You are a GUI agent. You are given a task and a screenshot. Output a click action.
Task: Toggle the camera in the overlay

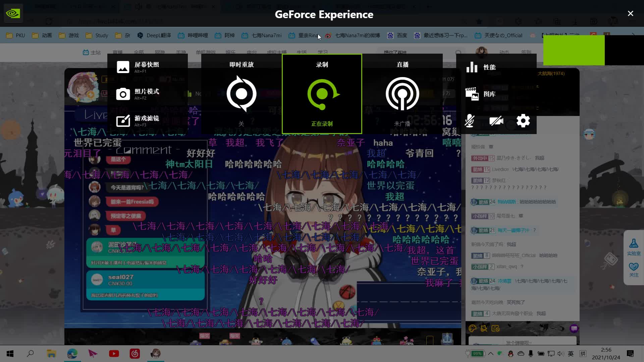pos(496,121)
